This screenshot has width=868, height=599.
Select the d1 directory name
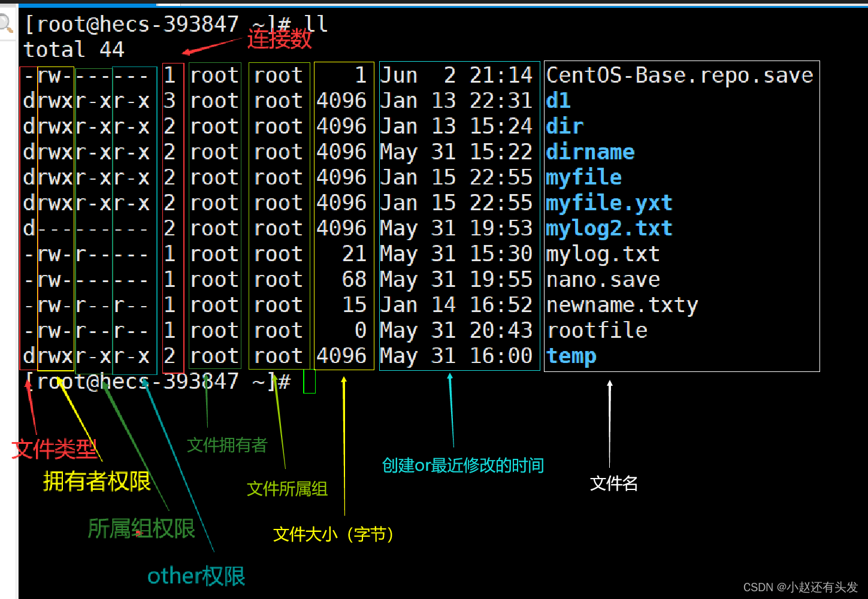[x=558, y=101]
